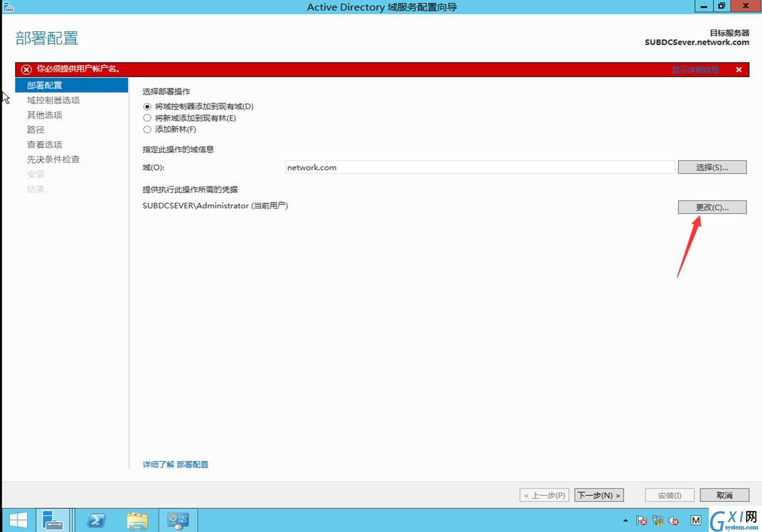Image resolution: width=762 pixels, height=532 pixels.
Task: Click the Action Center flag tray icon
Action: pyautogui.click(x=642, y=521)
